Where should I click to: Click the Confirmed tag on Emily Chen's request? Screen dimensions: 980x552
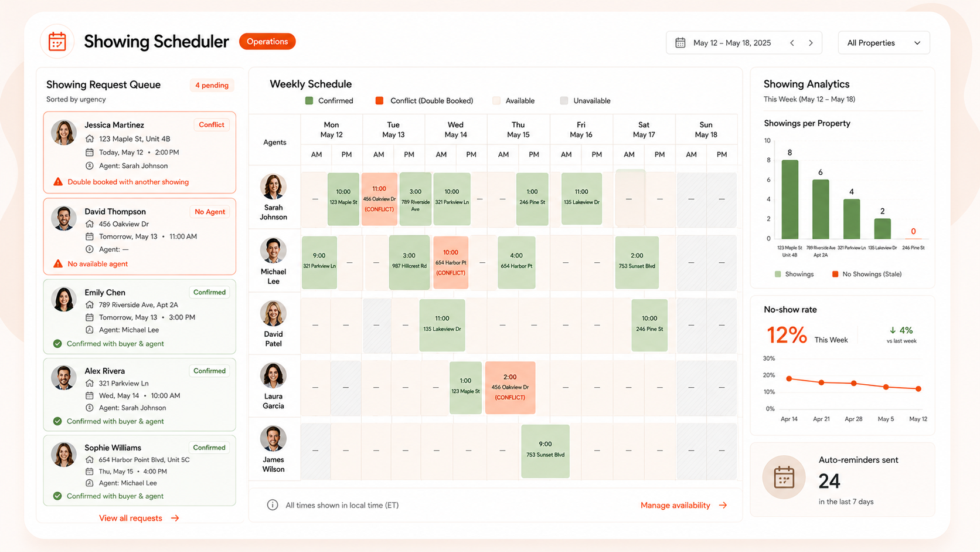tap(209, 292)
